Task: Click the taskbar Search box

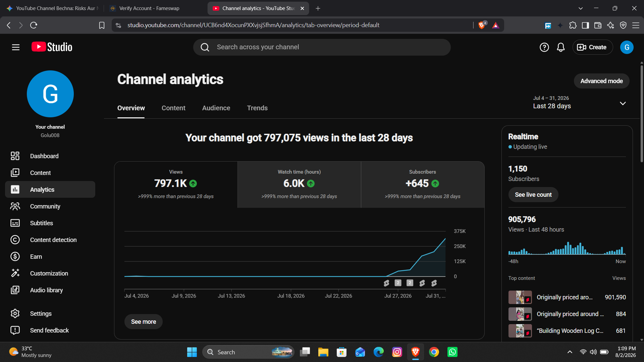Action: 248,352
